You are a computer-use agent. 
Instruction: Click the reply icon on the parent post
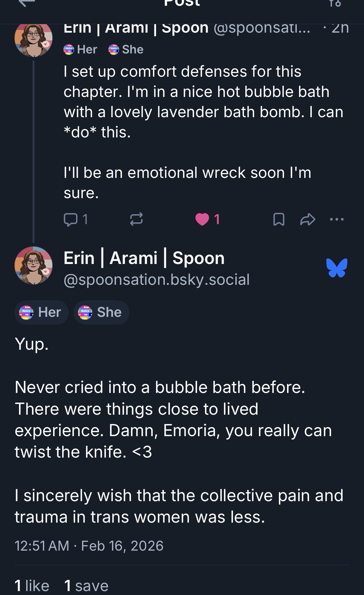[70, 219]
